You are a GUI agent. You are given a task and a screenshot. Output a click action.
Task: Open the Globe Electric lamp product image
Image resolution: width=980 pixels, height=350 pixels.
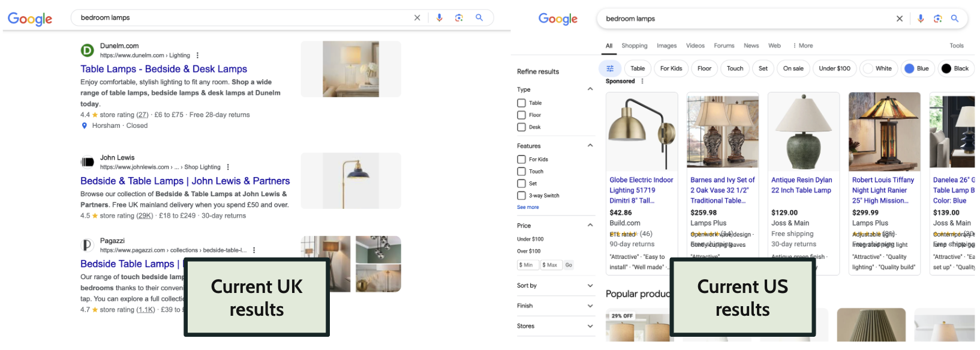[642, 131]
